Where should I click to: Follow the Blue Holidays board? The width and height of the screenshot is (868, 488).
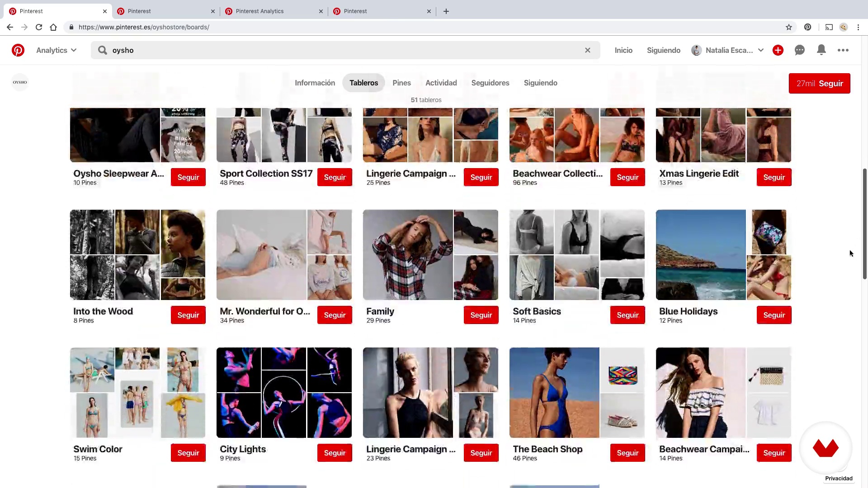point(774,315)
